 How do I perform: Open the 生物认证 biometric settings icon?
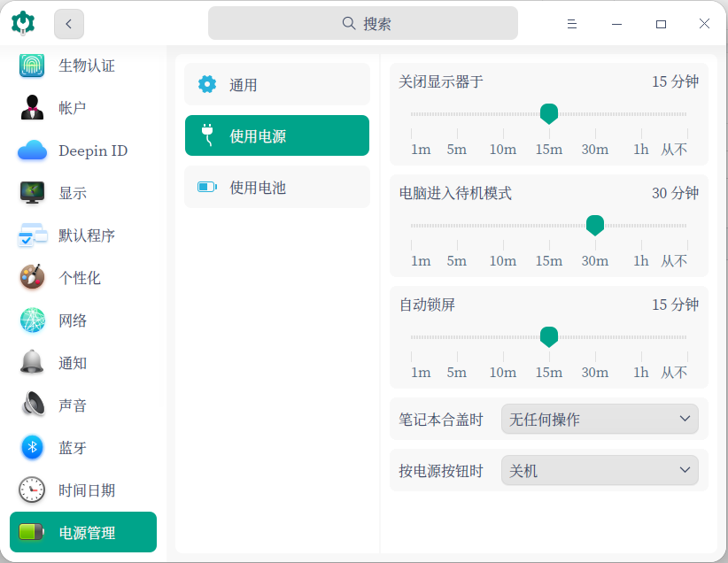click(32, 66)
